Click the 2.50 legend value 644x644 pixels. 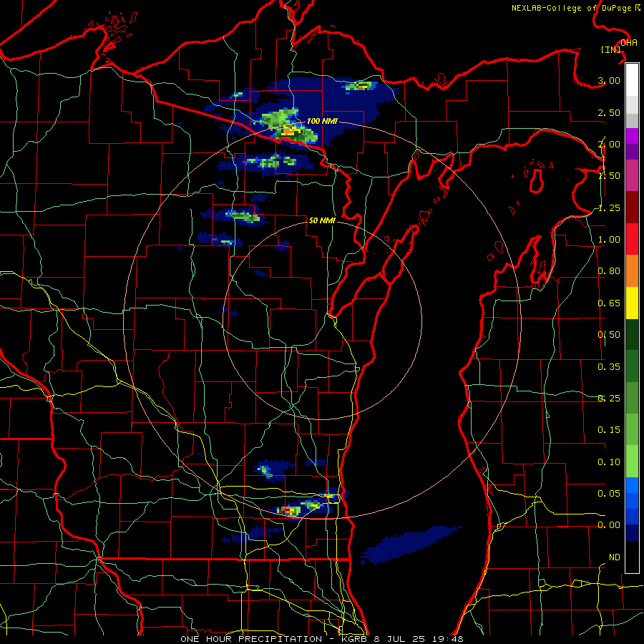tap(609, 112)
